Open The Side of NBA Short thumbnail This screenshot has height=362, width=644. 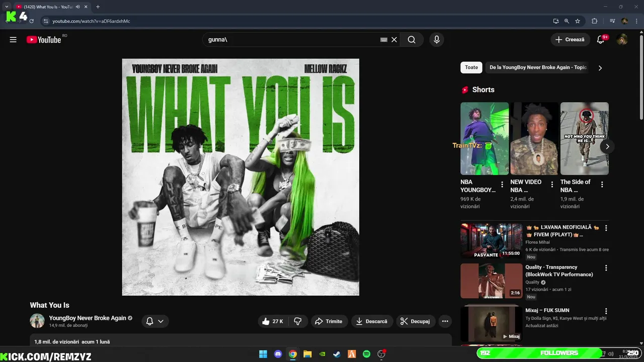(x=585, y=139)
